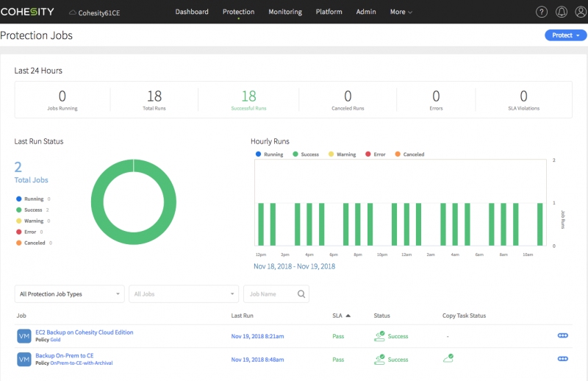Open the notifications bell icon

[561, 12]
